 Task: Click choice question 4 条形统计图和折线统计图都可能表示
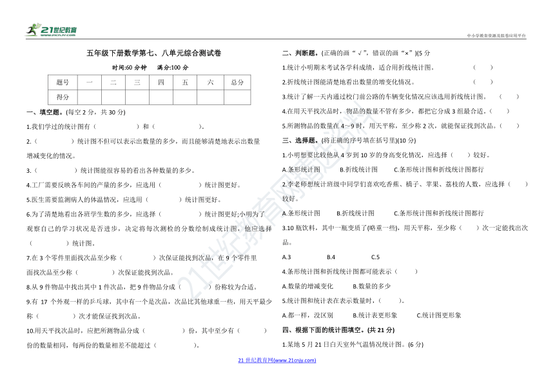pos(350,271)
